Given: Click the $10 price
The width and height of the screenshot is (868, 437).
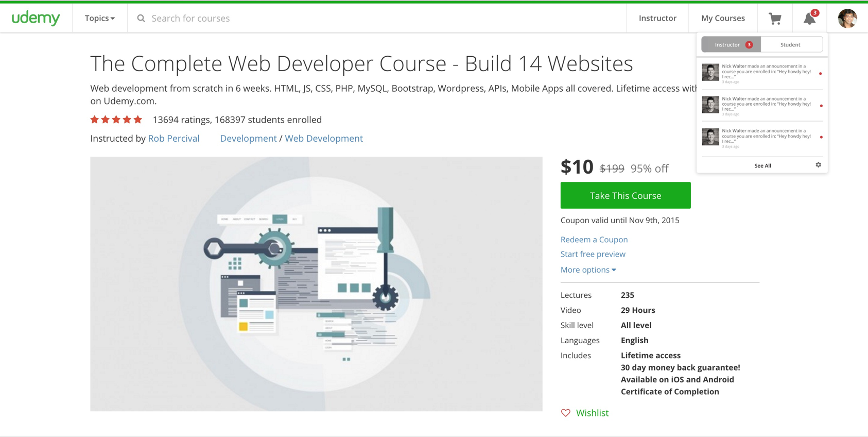Looking at the screenshot, I should point(577,167).
